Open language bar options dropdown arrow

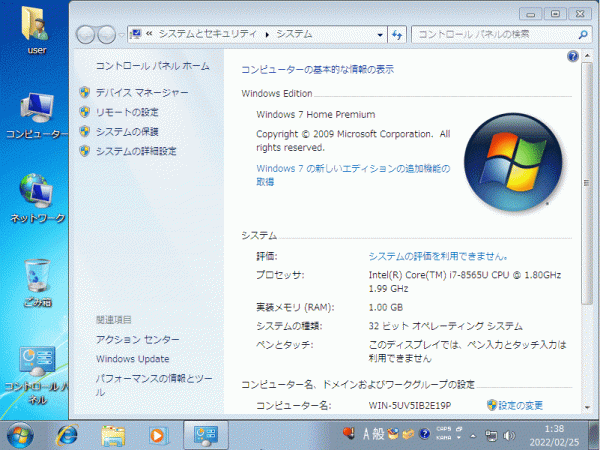click(459, 438)
